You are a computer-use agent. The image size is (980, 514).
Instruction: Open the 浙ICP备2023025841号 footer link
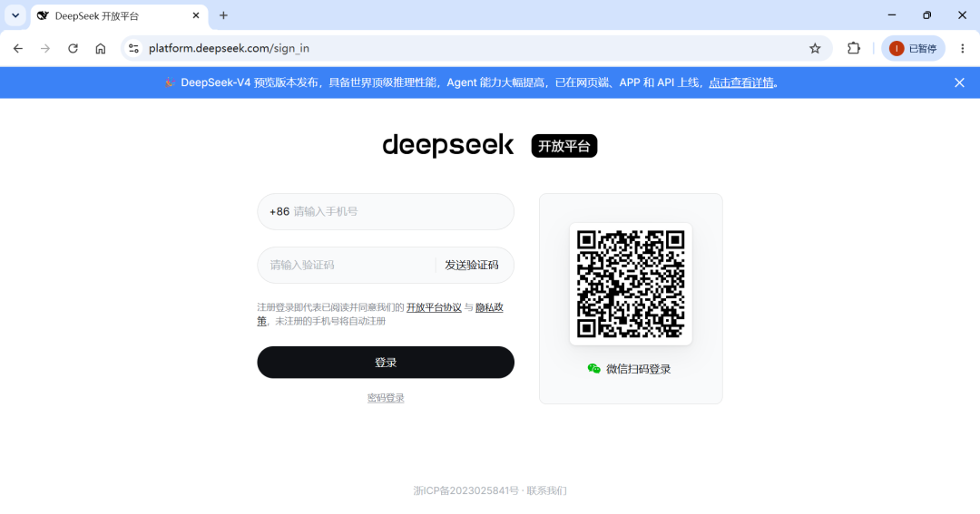(x=465, y=490)
